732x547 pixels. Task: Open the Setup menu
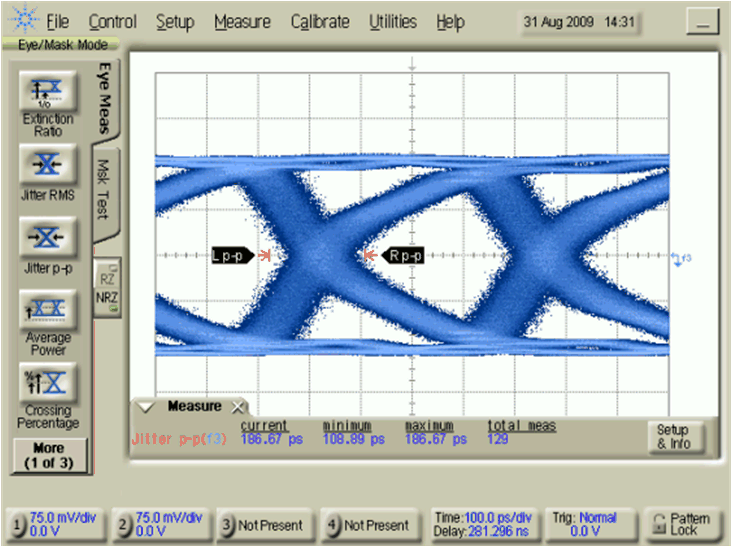(x=175, y=22)
